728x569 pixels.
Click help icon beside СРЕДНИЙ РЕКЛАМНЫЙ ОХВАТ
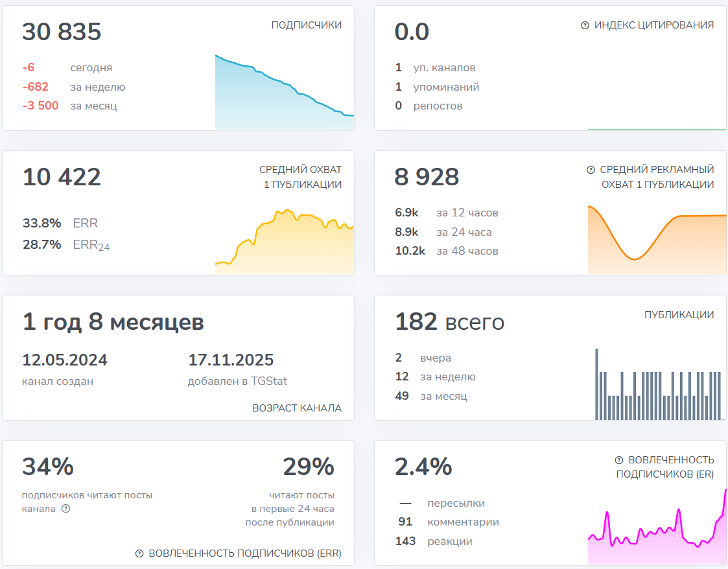(591, 170)
